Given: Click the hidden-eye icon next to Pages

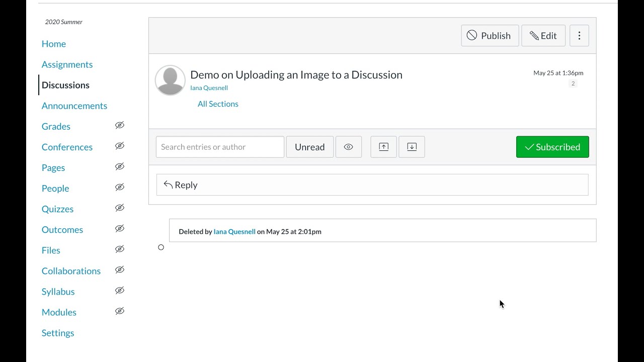Looking at the screenshot, I should pos(119,167).
